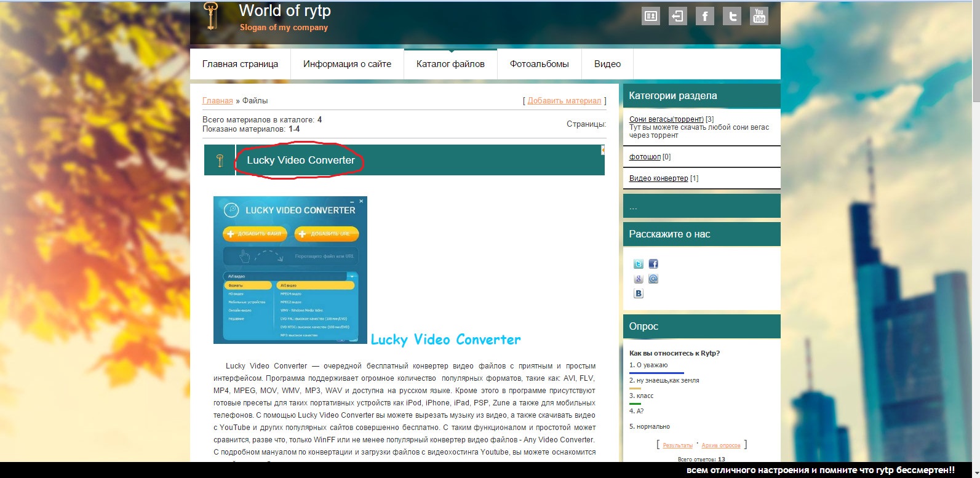Click the 'Slogan of my company' text
Screen dimensions: 980x478
(284, 28)
